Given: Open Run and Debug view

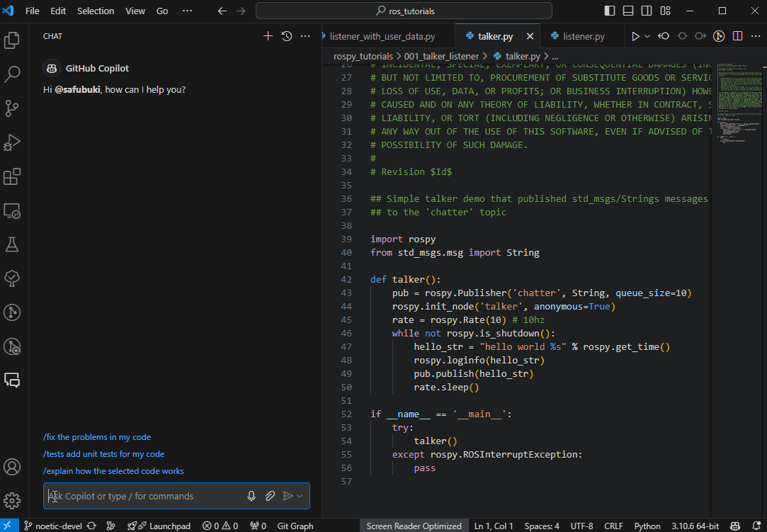Looking at the screenshot, I should tap(12, 142).
